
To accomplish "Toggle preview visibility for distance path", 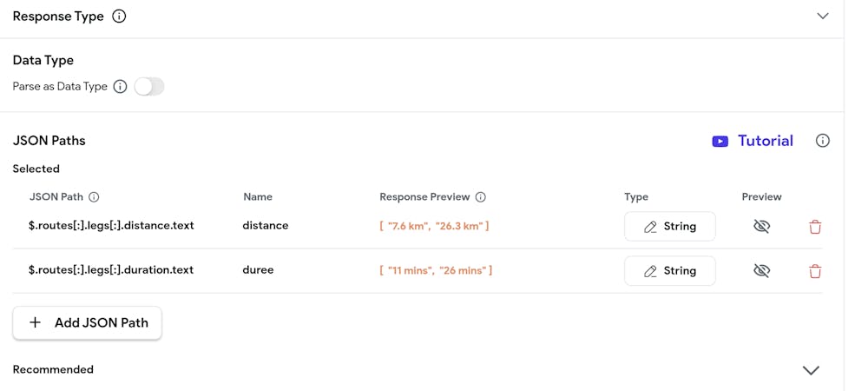I will click(761, 227).
